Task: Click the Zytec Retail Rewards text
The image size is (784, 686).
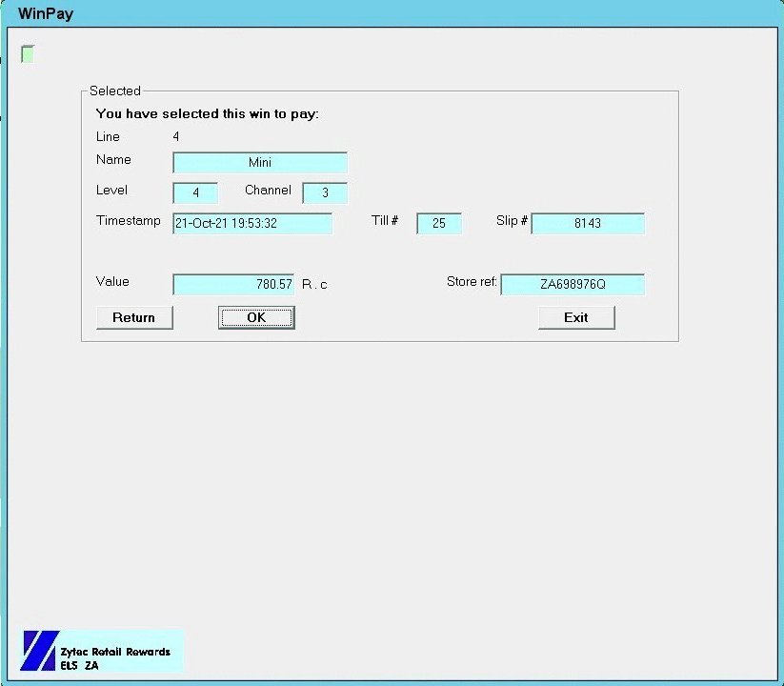Action: (x=114, y=652)
